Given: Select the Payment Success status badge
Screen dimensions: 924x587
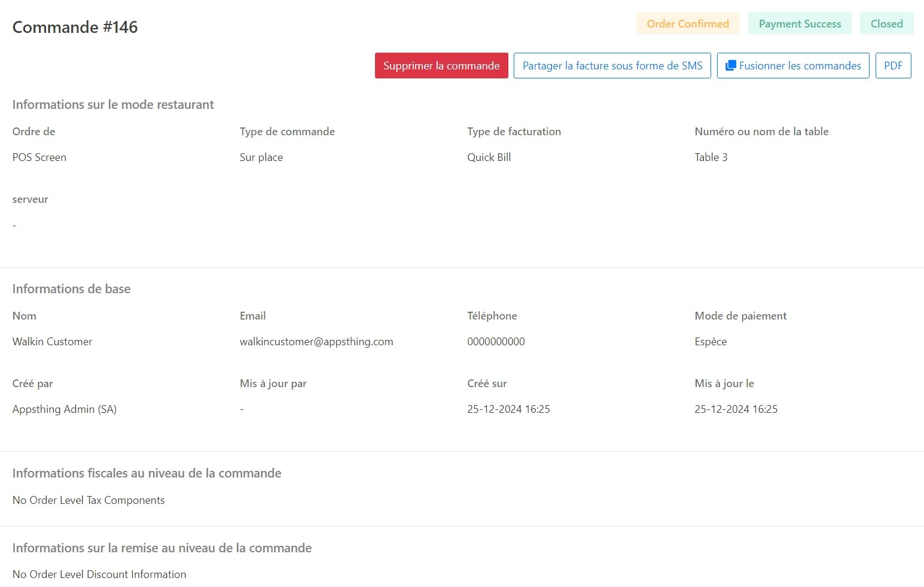Looking at the screenshot, I should (x=800, y=24).
